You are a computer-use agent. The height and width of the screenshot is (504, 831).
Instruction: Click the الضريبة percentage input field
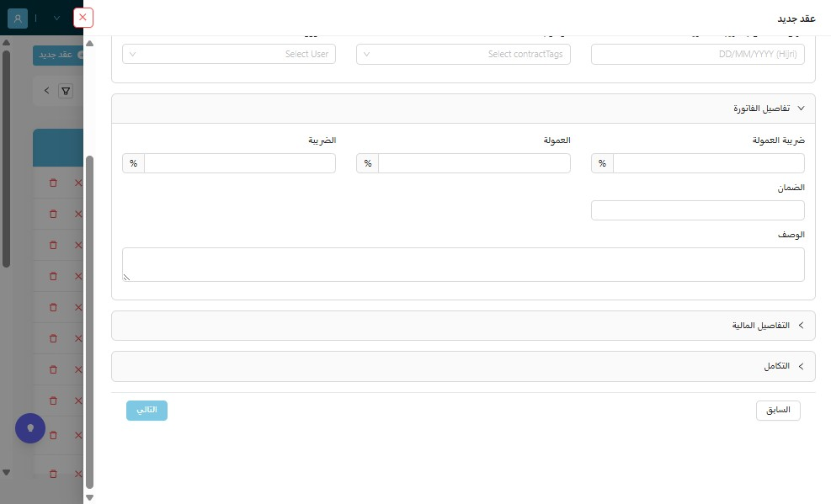[240, 163]
